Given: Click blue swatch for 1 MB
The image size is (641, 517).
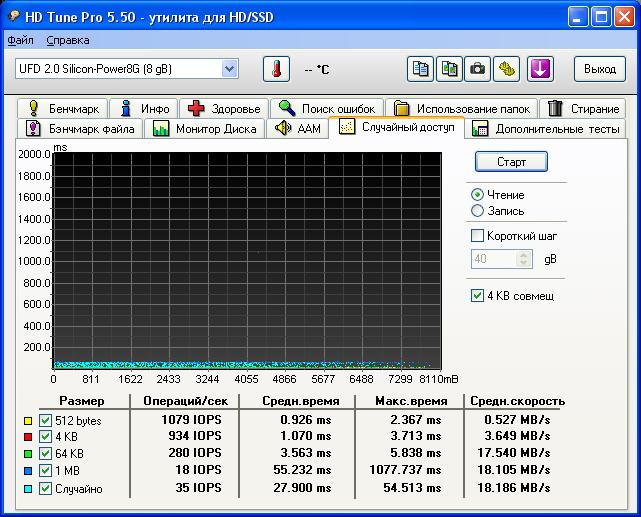Looking at the screenshot, I should pos(28,471).
